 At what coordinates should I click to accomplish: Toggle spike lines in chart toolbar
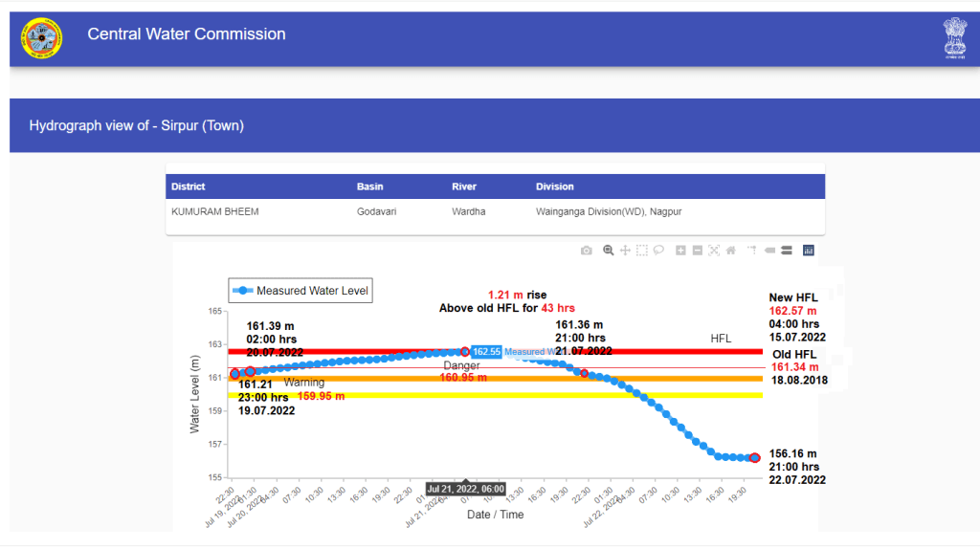click(752, 251)
